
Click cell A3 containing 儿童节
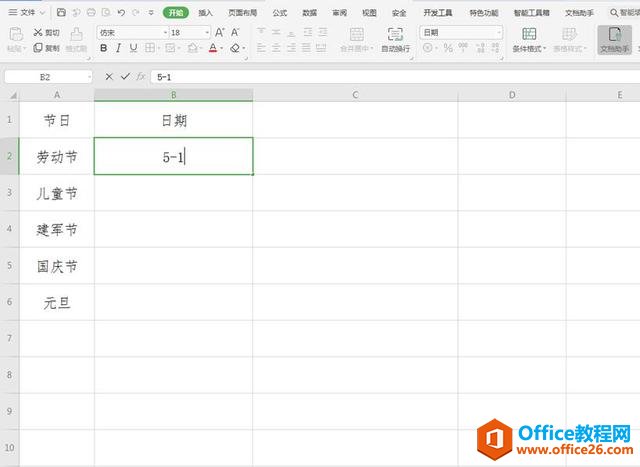click(x=57, y=193)
